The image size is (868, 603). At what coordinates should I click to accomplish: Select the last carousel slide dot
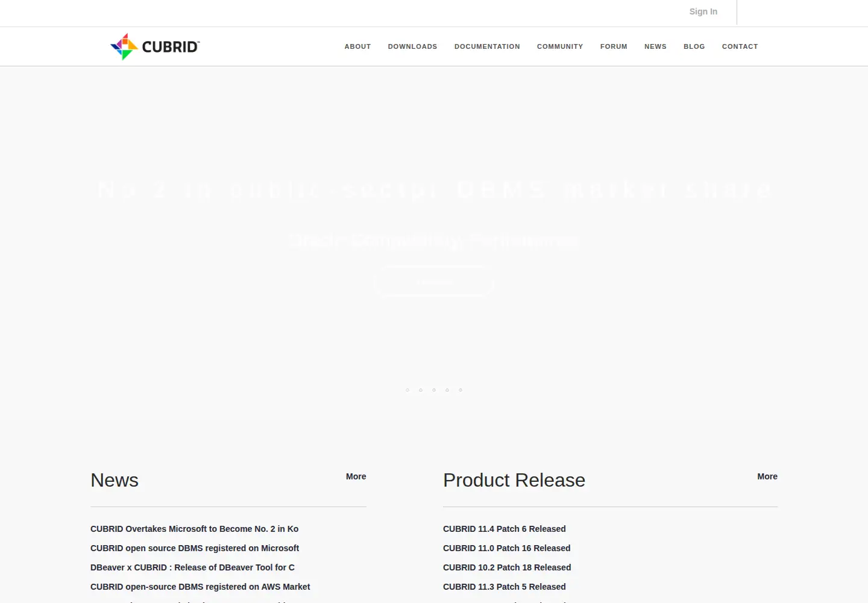pos(461,390)
